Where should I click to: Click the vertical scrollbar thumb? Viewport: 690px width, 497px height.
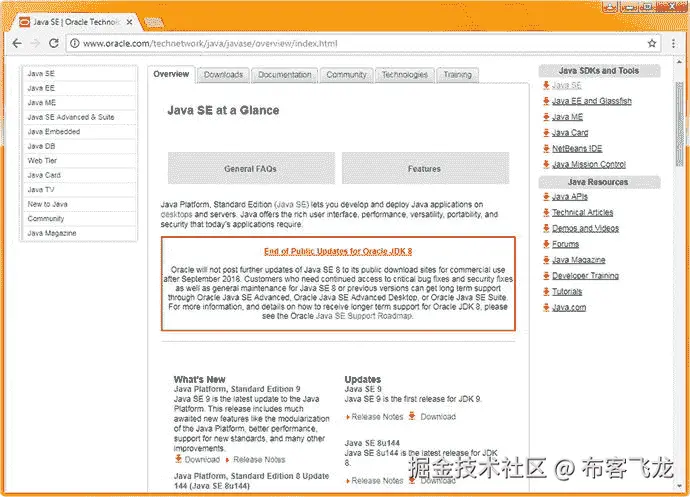pos(679,124)
